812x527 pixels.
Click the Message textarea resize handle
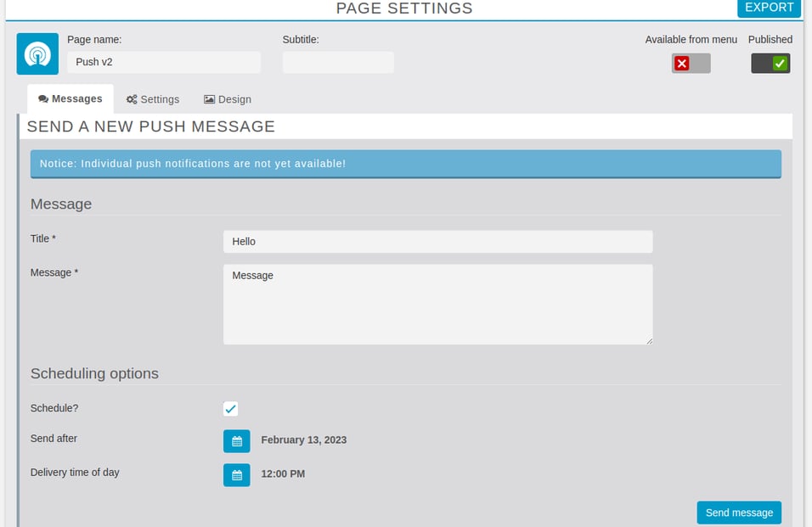(650, 341)
